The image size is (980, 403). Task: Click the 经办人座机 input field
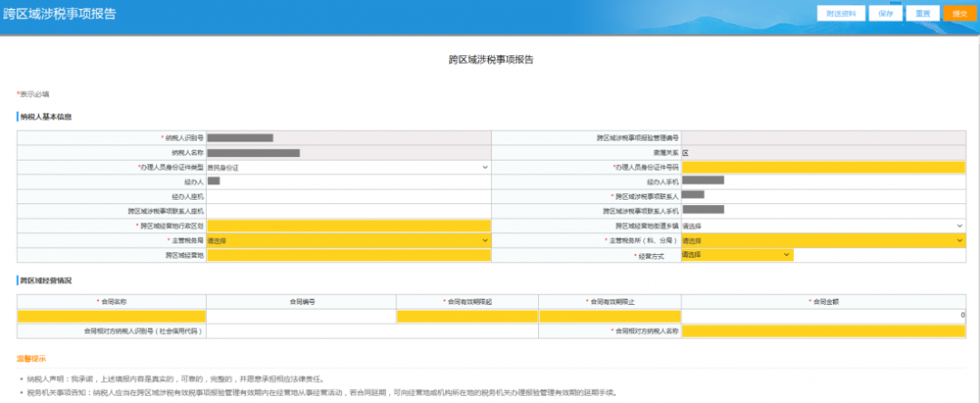click(x=348, y=196)
